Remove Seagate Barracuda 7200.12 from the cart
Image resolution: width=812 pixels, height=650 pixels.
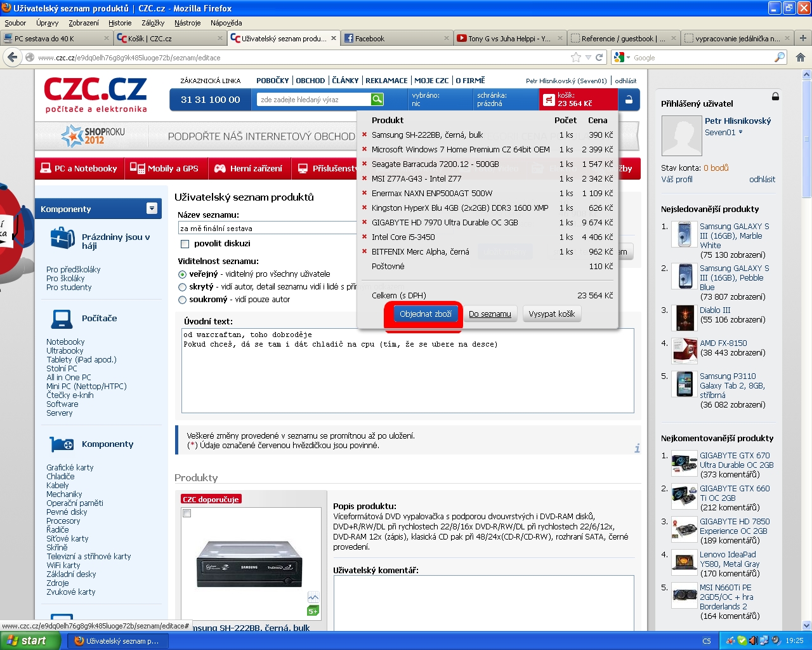[x=365, y=164]
